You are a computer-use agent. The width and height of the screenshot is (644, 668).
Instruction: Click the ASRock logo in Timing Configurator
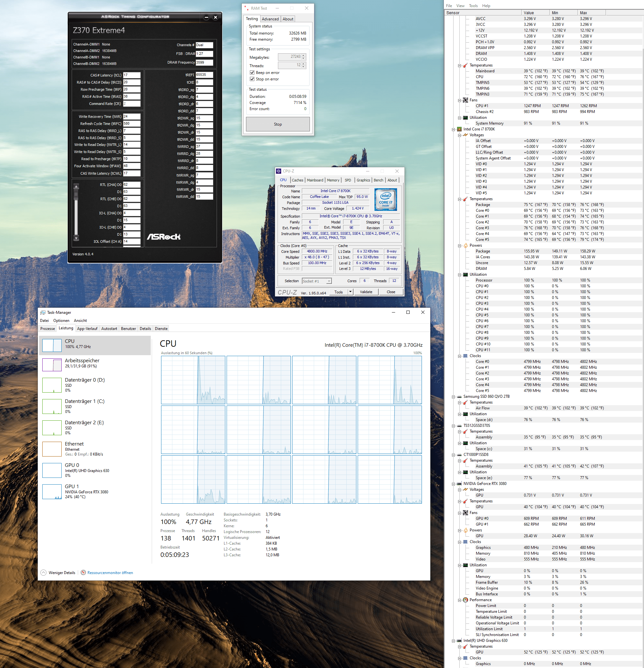tap(164, 237)
